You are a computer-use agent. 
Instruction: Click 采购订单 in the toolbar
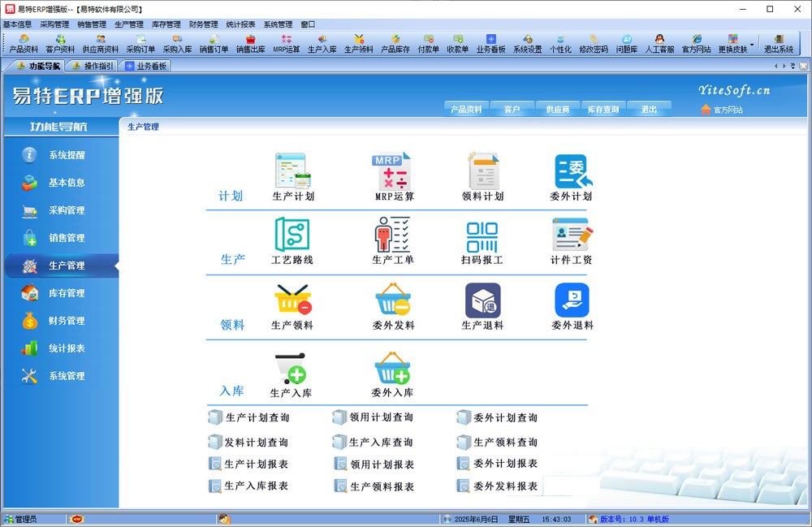pos(140,44)
